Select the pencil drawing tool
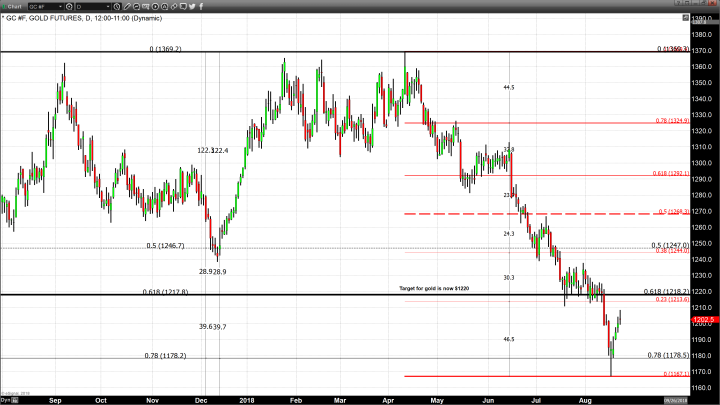The width and height of the screenshot is (720, 405). click(127, 7)
